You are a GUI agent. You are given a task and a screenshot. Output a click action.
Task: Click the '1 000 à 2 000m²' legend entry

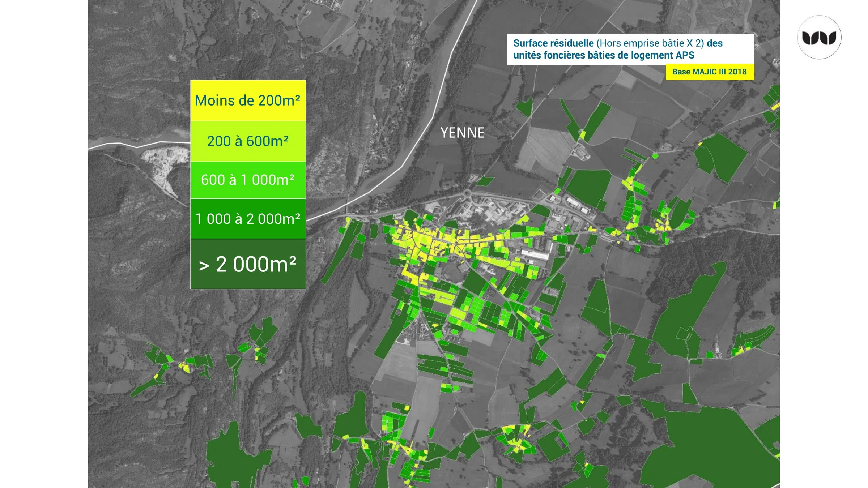[248, 219]
